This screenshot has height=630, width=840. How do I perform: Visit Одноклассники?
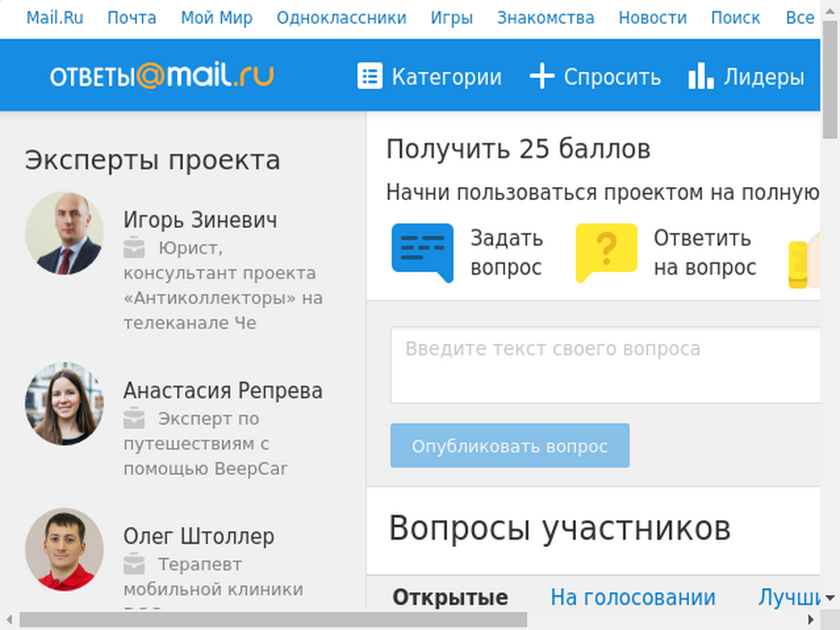(341, 18)
